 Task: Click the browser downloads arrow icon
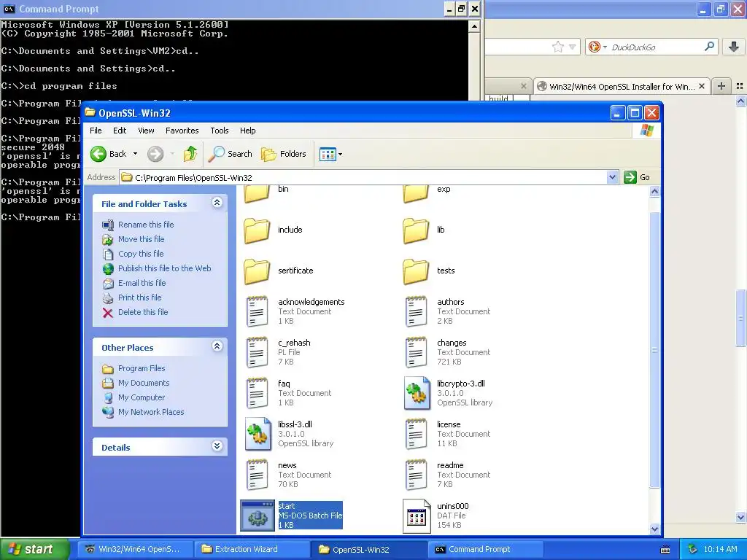[x=734, y=47]
